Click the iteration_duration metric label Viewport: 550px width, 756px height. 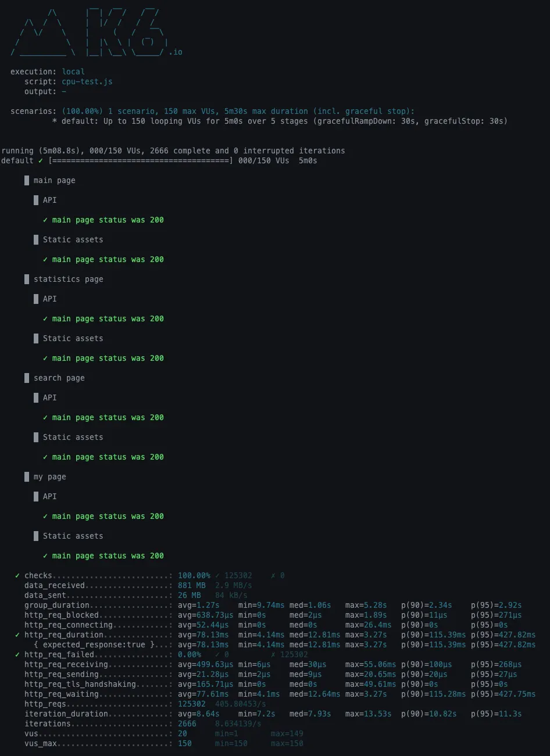[x=66, y=714]
